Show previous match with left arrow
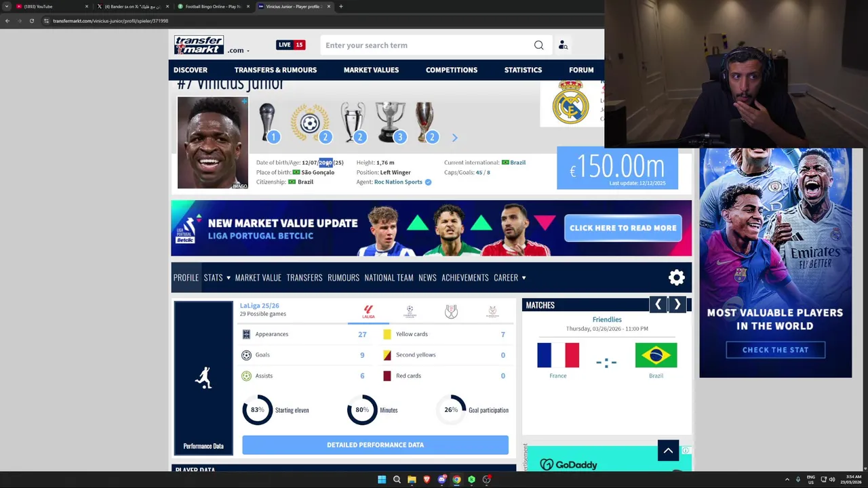Screen dimensions: 868x488 (x=658, y=305)
